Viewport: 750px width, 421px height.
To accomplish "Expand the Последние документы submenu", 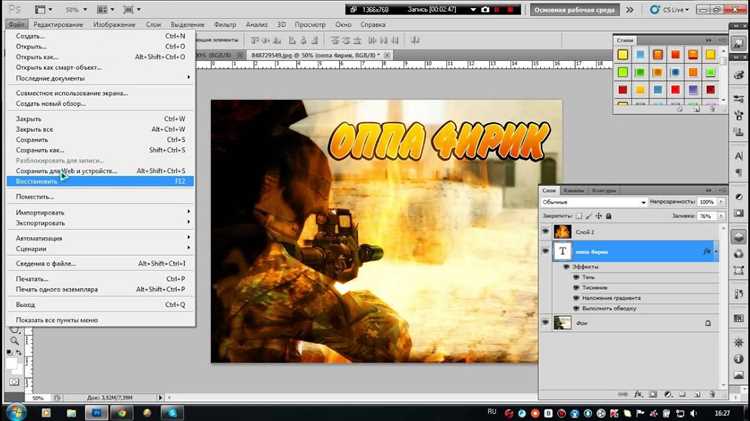I will [100, 78].
